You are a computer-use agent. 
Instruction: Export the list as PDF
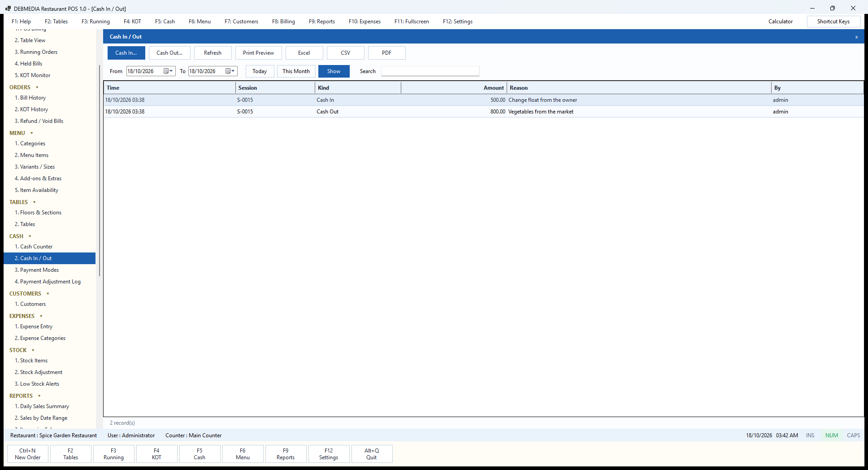386,53
